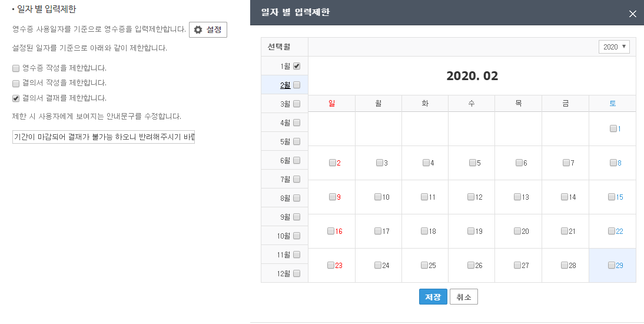The width and height of the screenshot is (644, 324).
Task: Select day 25 checkbox in calendar
Action: 424,265
